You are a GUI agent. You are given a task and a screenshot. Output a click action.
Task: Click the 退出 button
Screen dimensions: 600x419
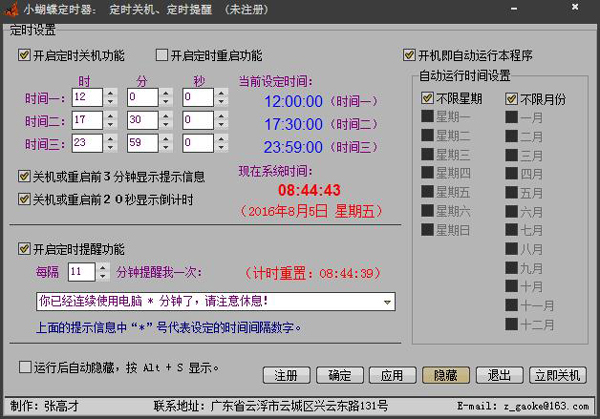click(499, 375)
